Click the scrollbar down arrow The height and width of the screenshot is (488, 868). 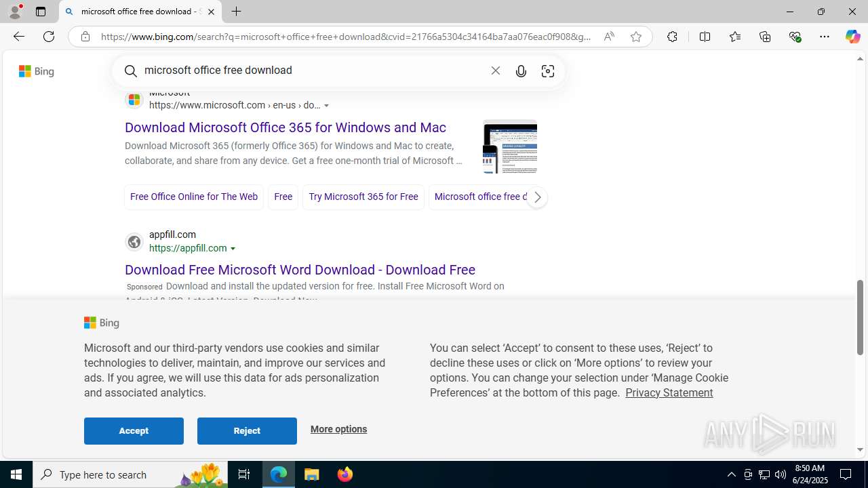coord(861,449)
